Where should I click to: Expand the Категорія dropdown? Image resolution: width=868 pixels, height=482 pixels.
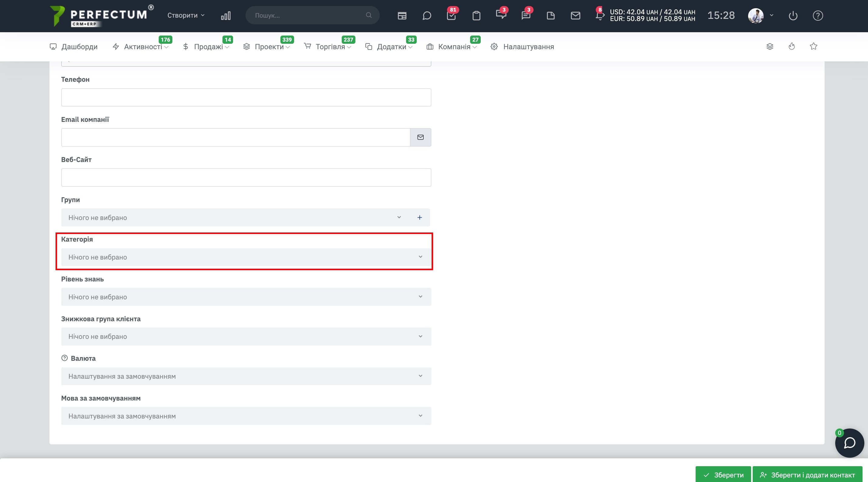click(246, 257)
